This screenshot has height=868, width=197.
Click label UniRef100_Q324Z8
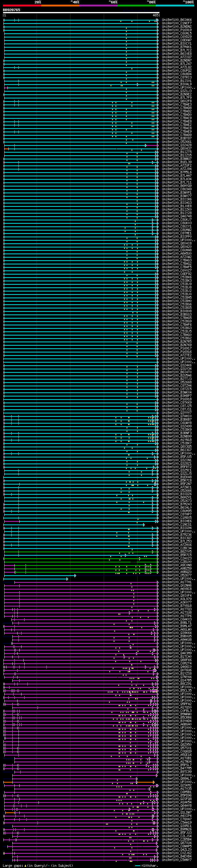tap(177, 145)
